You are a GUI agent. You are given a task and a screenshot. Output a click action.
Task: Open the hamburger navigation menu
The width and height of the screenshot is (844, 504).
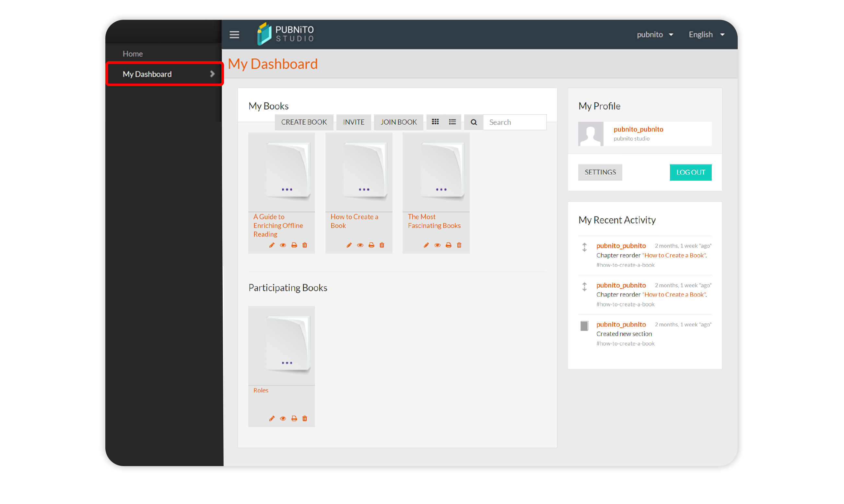point(234,34)
